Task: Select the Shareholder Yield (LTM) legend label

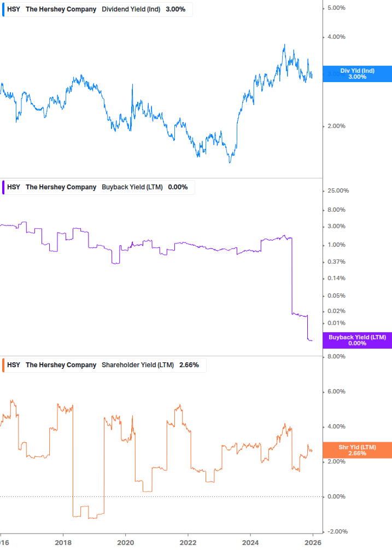Action: [138, 365]
